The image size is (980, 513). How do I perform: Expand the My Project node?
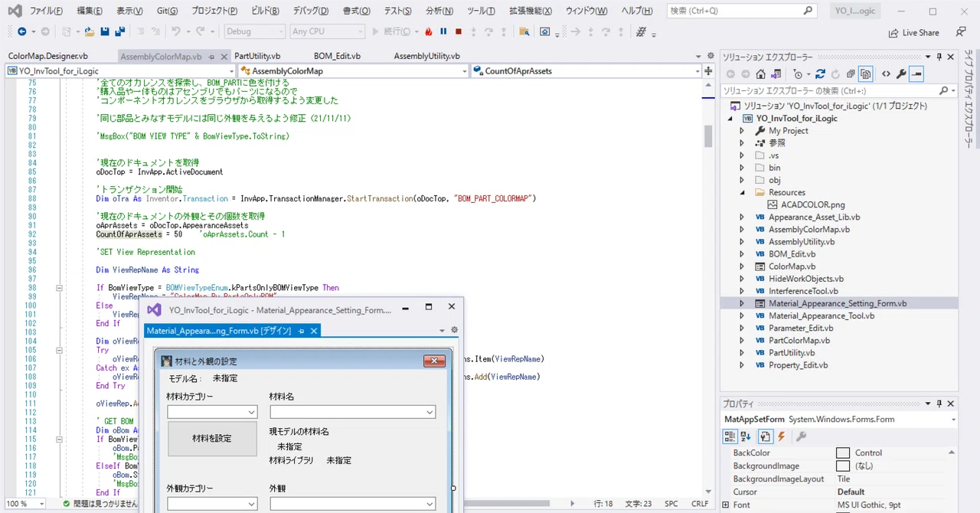tap(741, 131)
